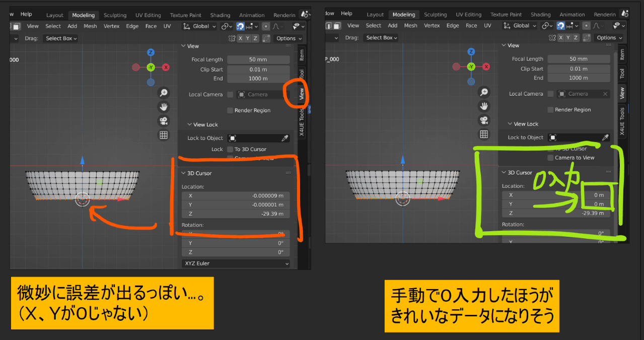Toggle snap magnet icon in right screenshot header
This screenshot has width=644, height=340.
[561, 26]
